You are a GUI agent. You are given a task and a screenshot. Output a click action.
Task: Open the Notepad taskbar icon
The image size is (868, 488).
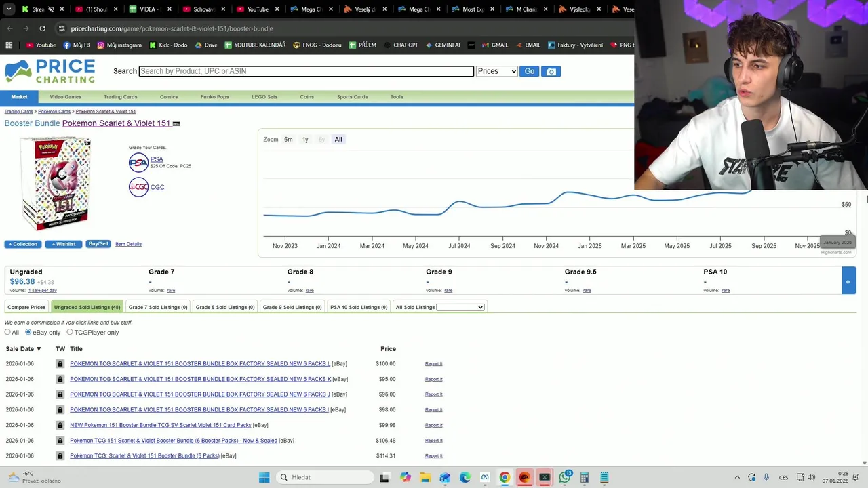pos(604,477)
